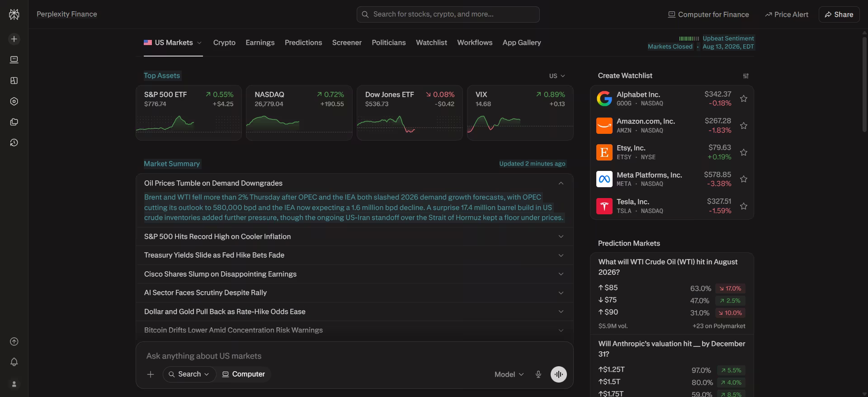Click the Perplexity Finance title link

67,14
